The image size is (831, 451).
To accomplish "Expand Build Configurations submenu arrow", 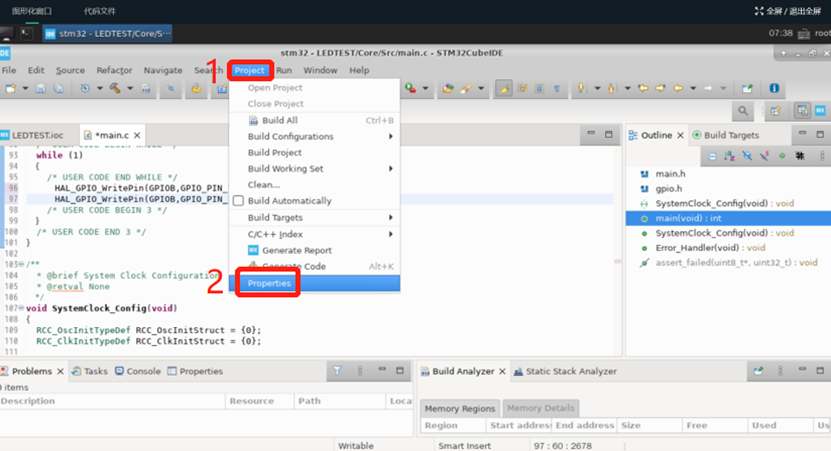I will [391, 136].
